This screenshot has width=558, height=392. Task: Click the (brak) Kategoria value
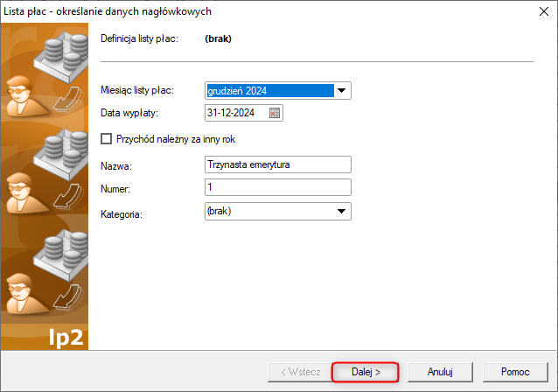point(220,211)
